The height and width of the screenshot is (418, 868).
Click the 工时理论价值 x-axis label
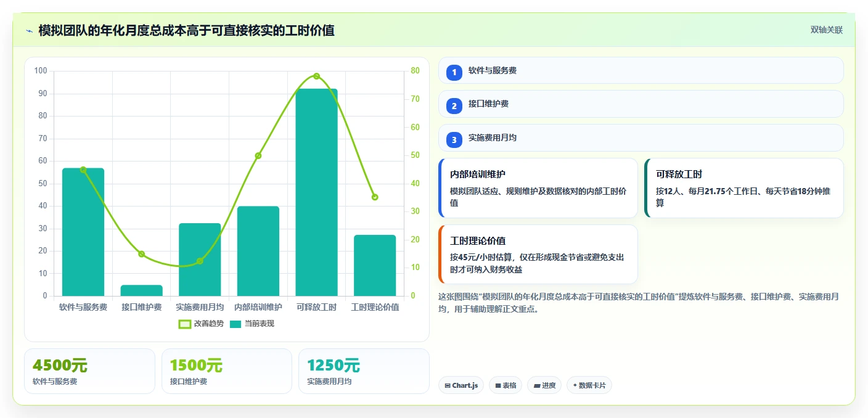[x=375, y=307]
